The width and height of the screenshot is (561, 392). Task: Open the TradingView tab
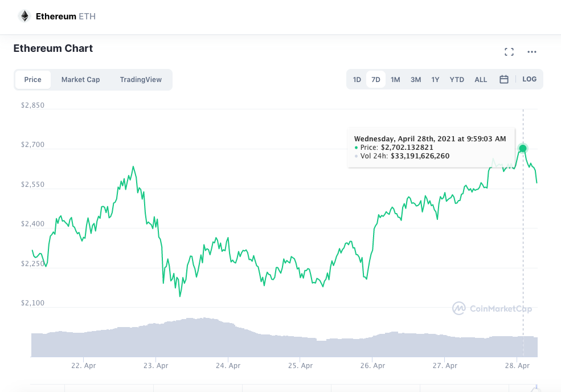(x=141, y=80)
